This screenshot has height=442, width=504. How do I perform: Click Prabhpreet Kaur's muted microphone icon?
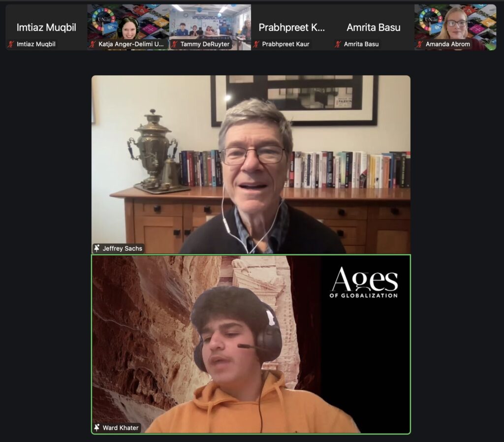click(256, 44)
